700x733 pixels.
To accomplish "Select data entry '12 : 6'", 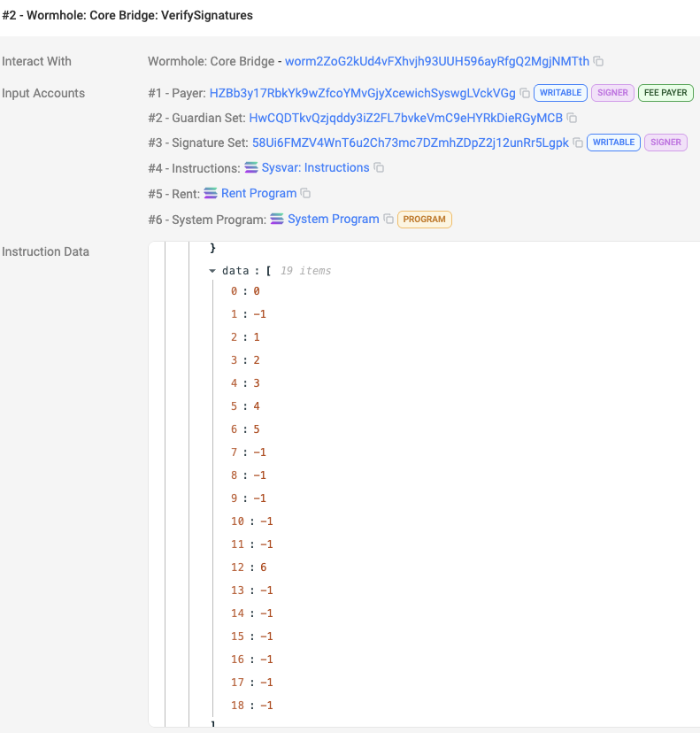I will (249, 567).
